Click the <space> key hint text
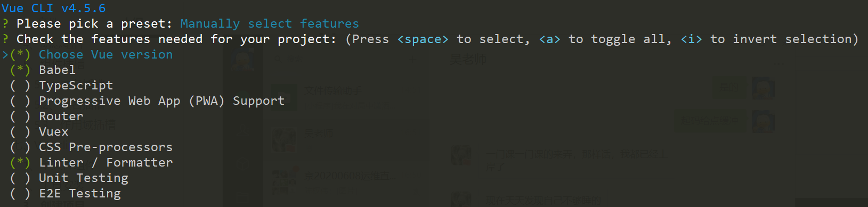 [423, 39]
